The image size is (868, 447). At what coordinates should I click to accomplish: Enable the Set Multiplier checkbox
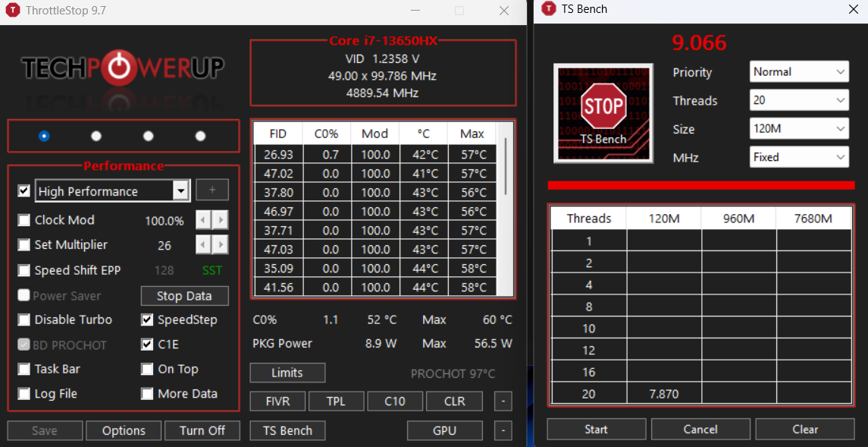pyautogui.click(x=24, y=244)
